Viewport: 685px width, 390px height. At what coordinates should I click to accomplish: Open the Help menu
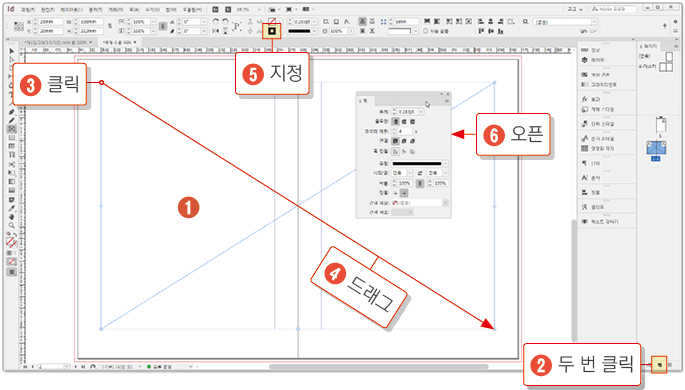192,9
